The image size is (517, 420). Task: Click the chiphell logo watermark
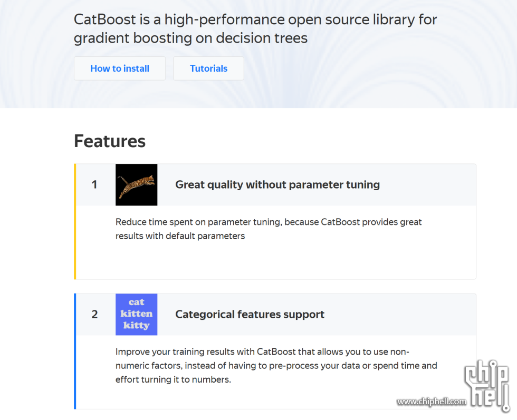486,384
